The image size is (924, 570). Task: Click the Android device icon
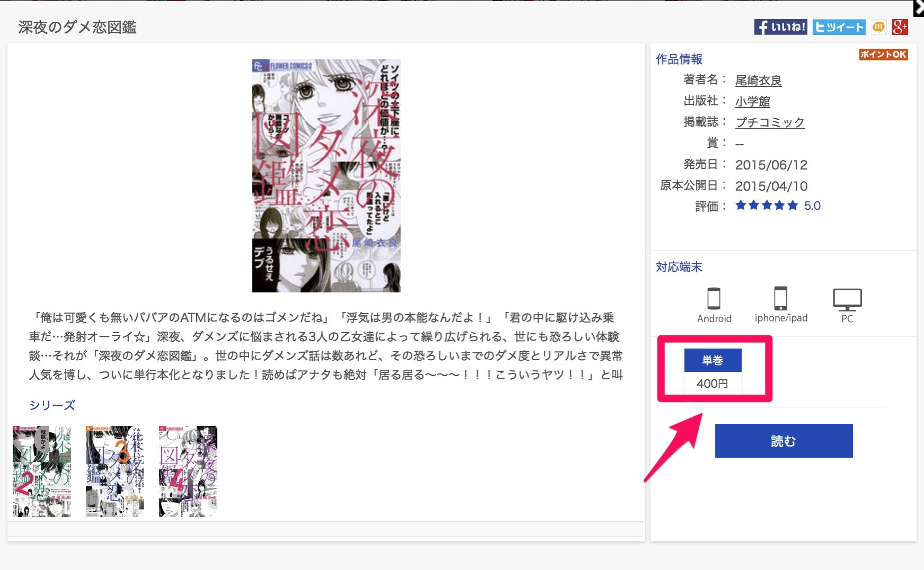[x=714, y=299]
